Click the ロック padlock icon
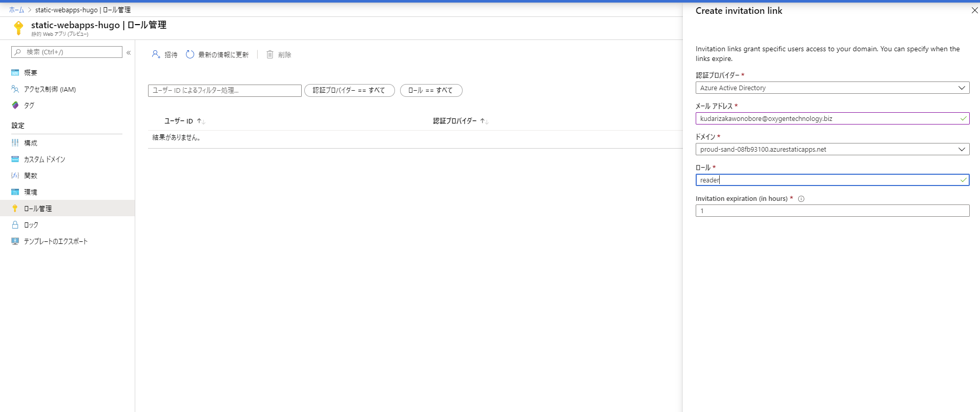Viewport: 980px width, 412px height. pos(15,224)
